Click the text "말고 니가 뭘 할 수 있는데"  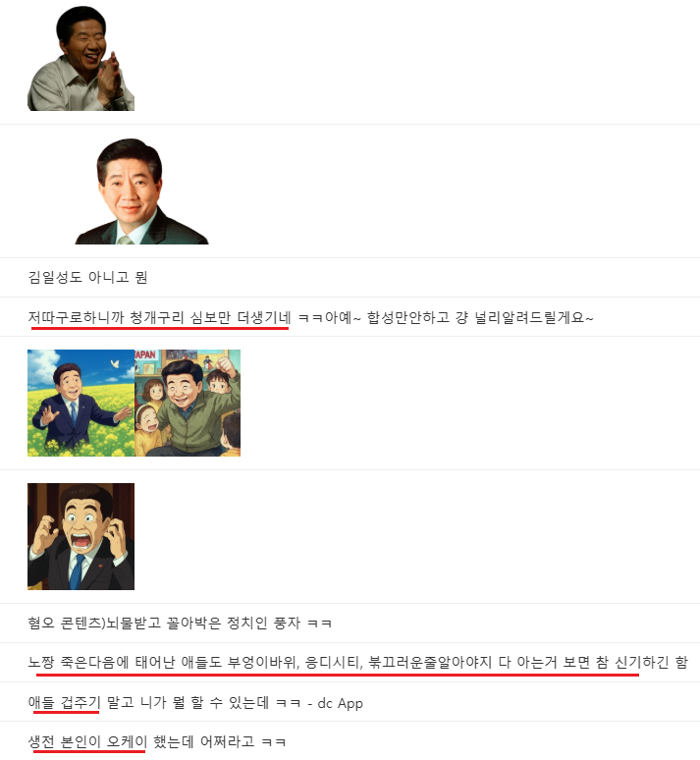[x=188, y=702]
